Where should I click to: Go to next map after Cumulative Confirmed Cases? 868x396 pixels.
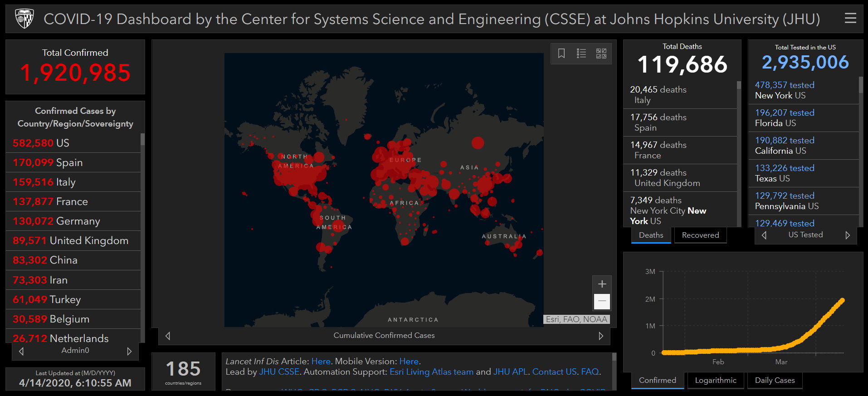click(x=601, y=336)
